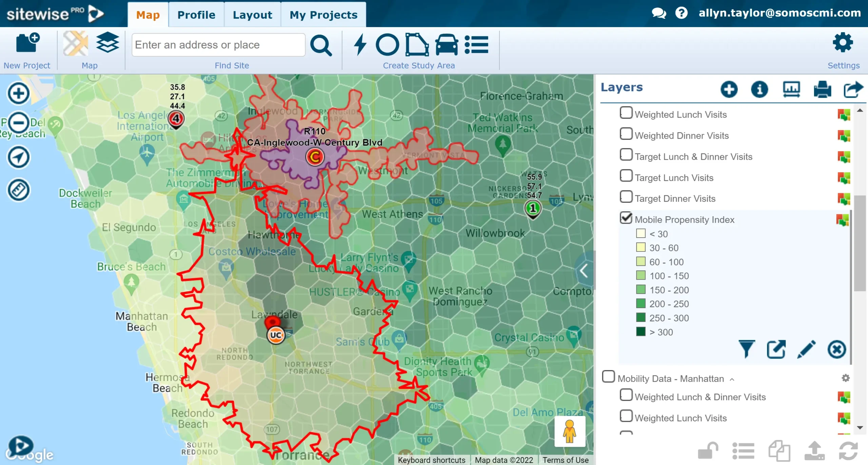This screenshot has width=868, height=465.
Task: Open the Keyboard shortcuts link
Action: pos(431,460)
